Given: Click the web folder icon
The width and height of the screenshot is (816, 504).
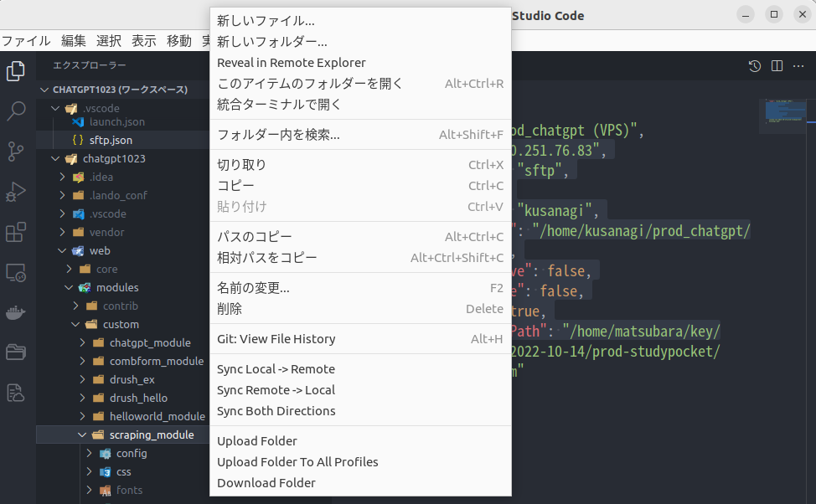Looking at the screenshot, I should coord(78,250).
